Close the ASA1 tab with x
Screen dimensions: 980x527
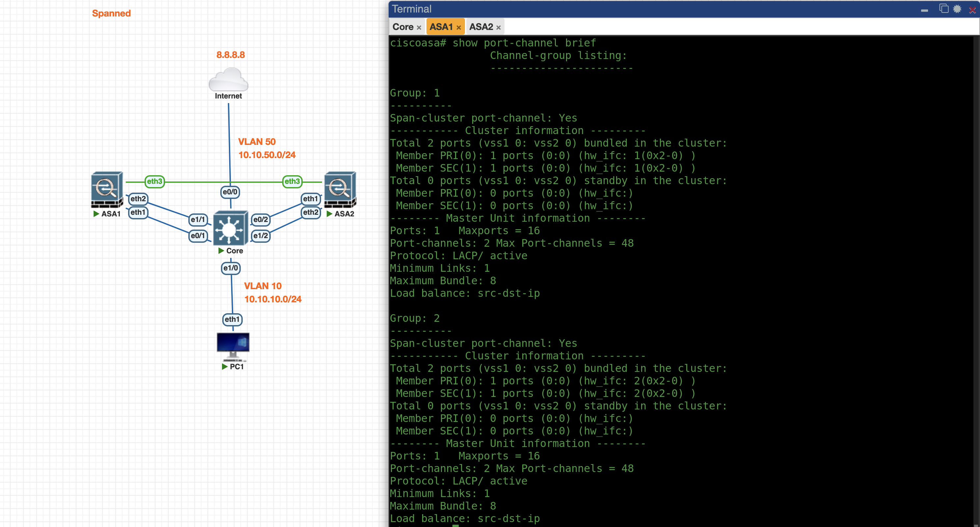pos(458,28)
